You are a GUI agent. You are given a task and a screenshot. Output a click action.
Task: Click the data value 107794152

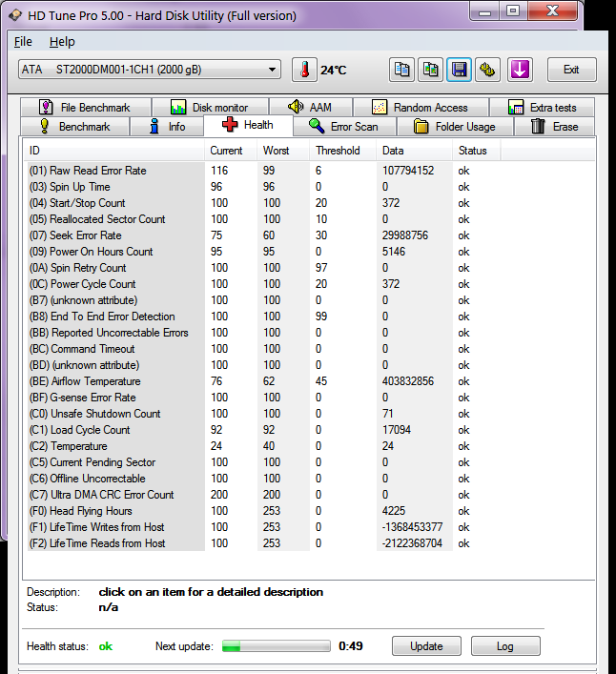[408, 171]
